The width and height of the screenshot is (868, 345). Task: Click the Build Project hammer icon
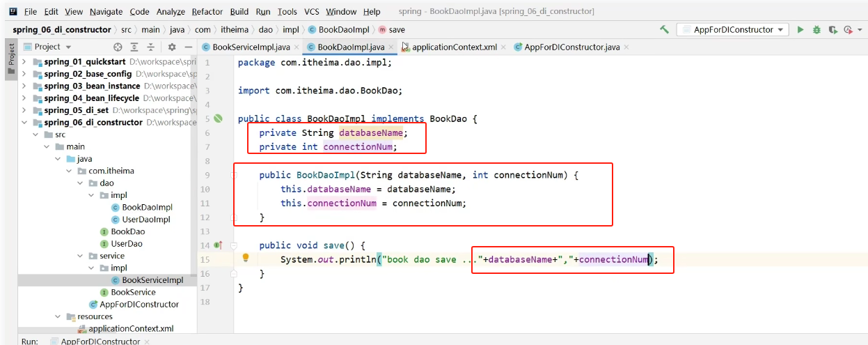pos(665,30)
